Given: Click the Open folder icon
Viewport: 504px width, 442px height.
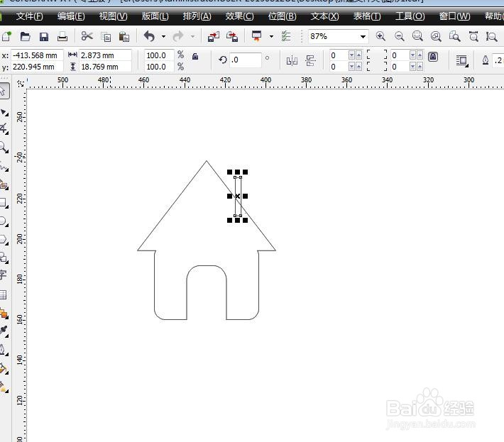Looking at the screenshot, I should (x=25, y=36).
